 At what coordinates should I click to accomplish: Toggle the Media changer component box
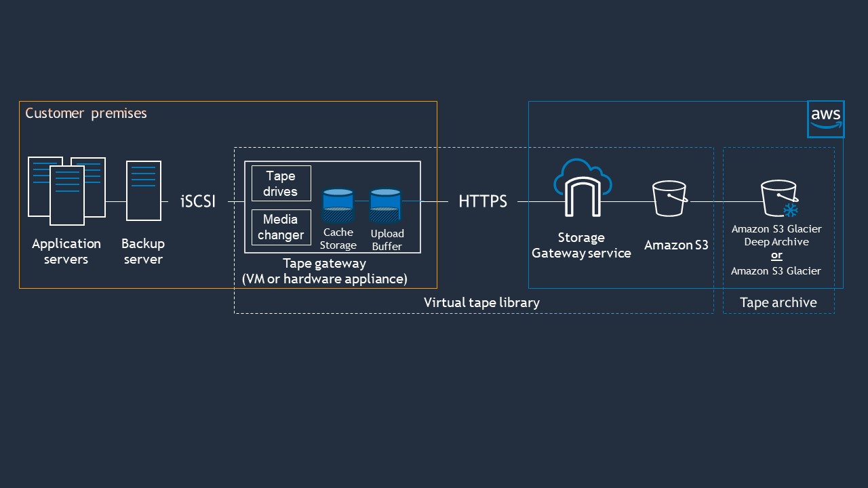pyautogui.click(x=281, y=227)
